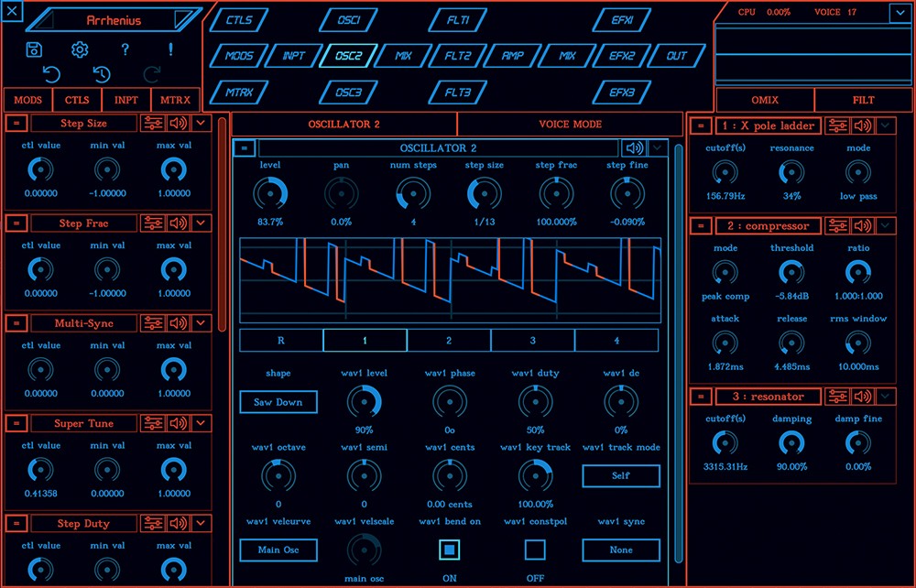Click the wav1 level knob
The width and height of the screenshot is (916, 588).
365,401
